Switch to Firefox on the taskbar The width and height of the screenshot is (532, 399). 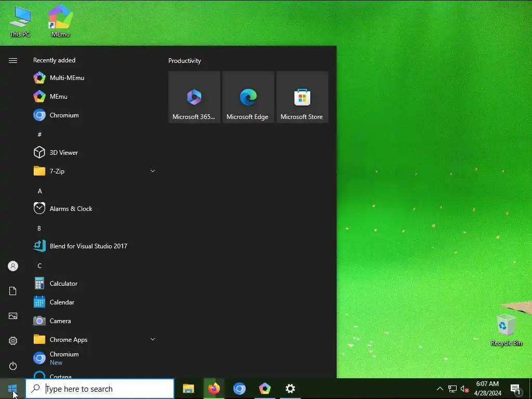(214, 389)
